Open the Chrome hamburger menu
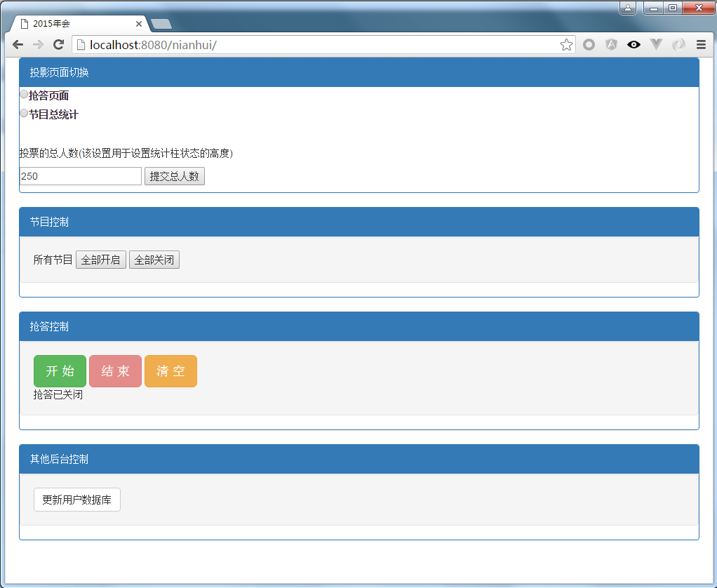Image resolution: width=717 pixels, height=588 pixels. pos(701,44)
